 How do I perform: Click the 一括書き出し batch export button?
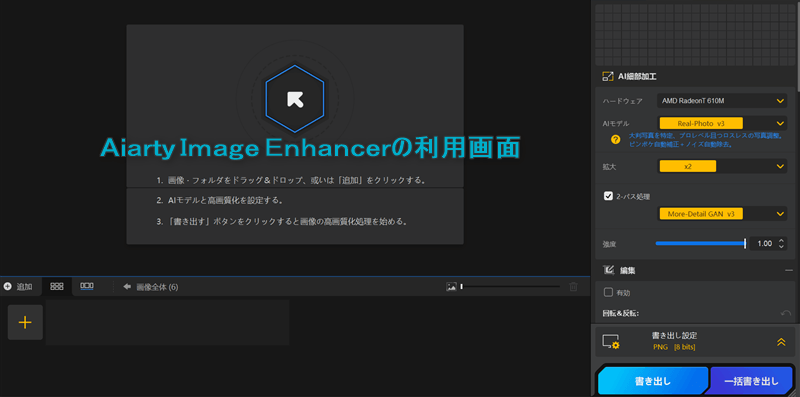[752, 381]
